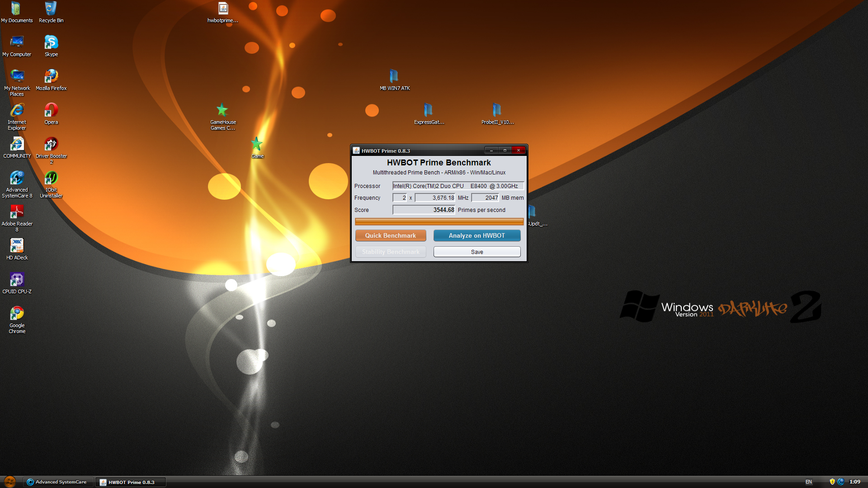This screenshot has width=868, height=488.
Task: Launch Skype from the desktop
Action: point(51,46)
